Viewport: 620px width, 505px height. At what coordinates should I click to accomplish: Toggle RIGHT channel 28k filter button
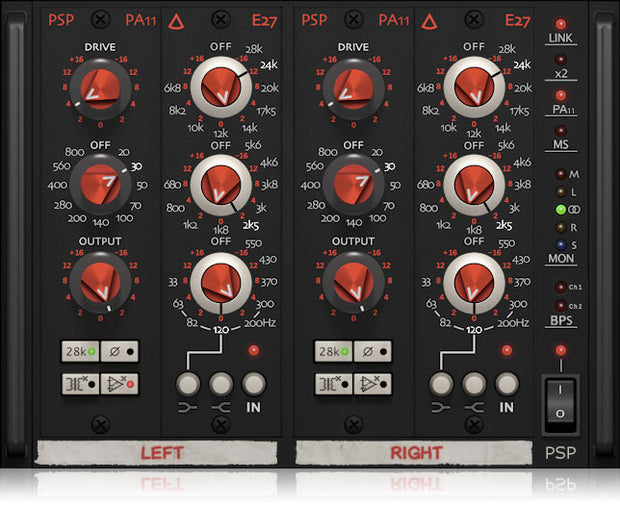[x=333, y=351]
